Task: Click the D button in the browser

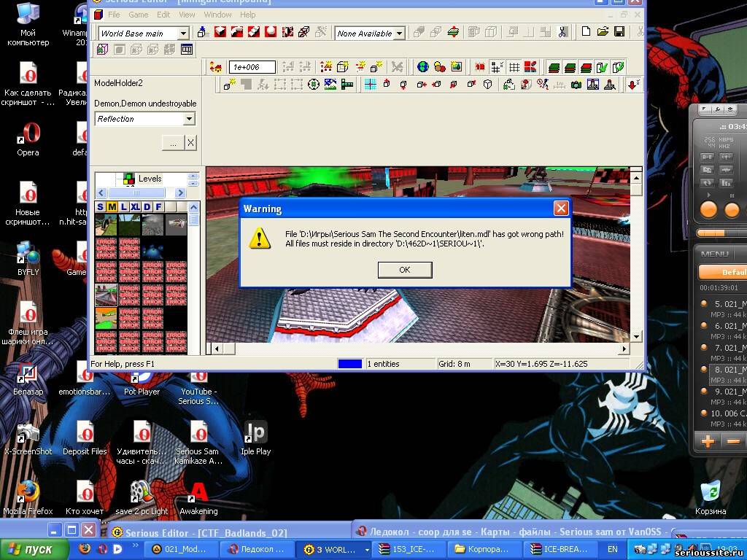Action: click(147, 206)
